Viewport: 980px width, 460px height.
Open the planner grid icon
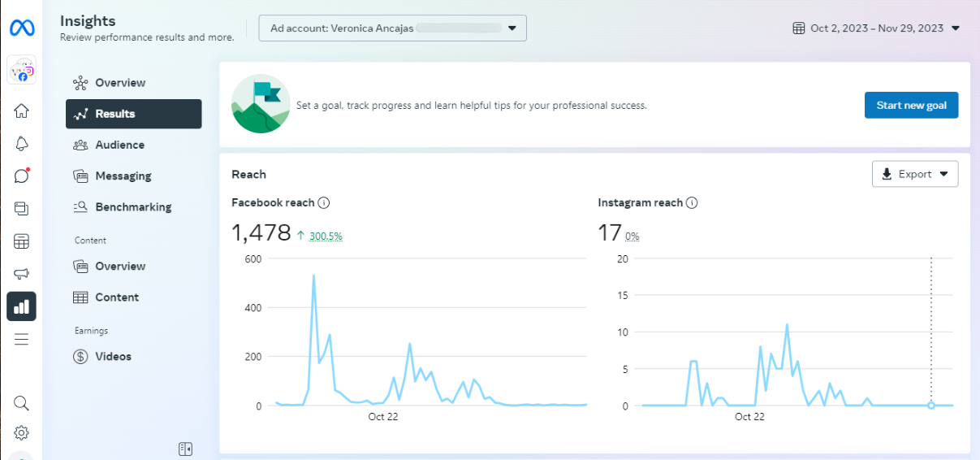(22, 241)
